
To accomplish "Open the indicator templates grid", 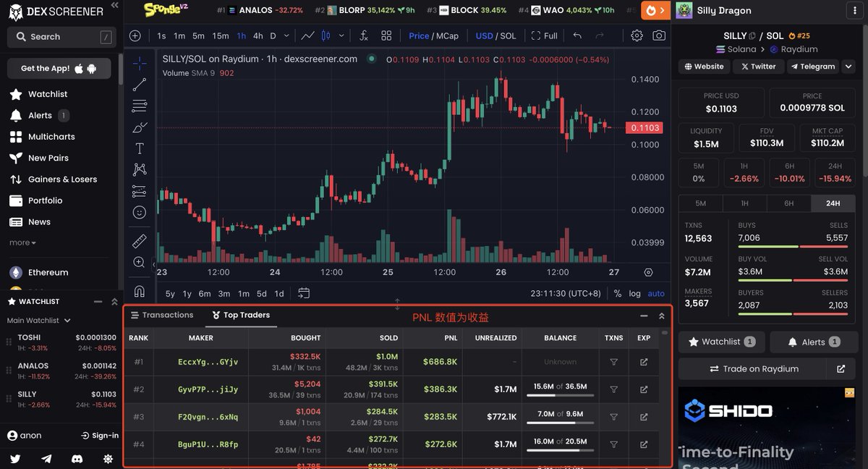I will click(x=386, y=35).
